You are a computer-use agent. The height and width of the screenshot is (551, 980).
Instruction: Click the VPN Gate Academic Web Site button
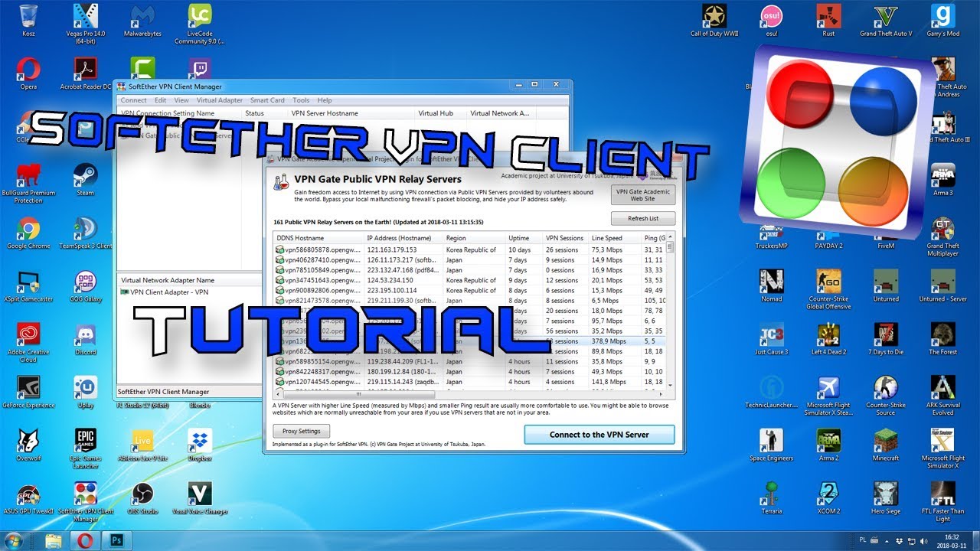click(643, 194)
